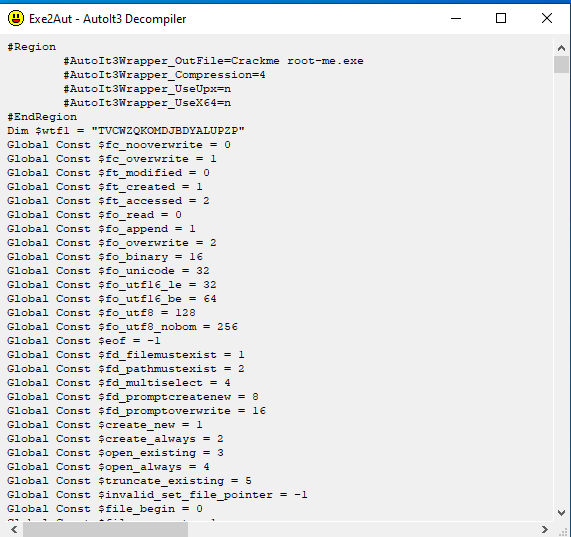Click the $fd_promptoverwrite = 16 line
This screenshot has height=537, width=571.
click(x=136, y=411)
